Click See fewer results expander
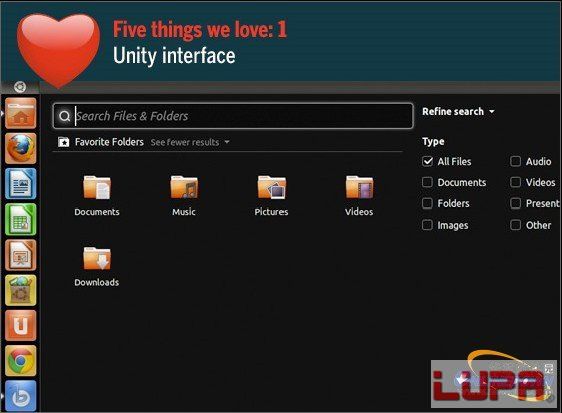562x413 pixels. point(190,142)
